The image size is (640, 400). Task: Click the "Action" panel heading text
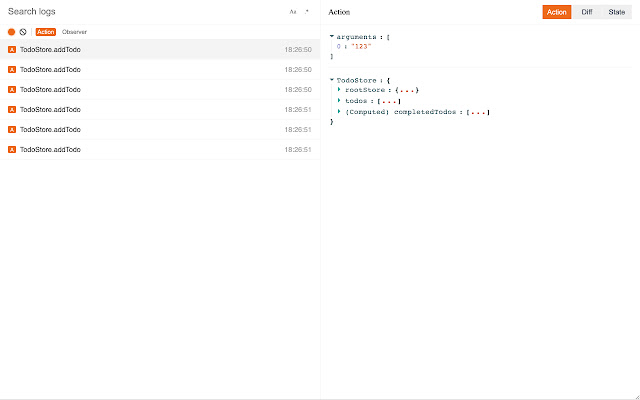click(x=339, y=12)
